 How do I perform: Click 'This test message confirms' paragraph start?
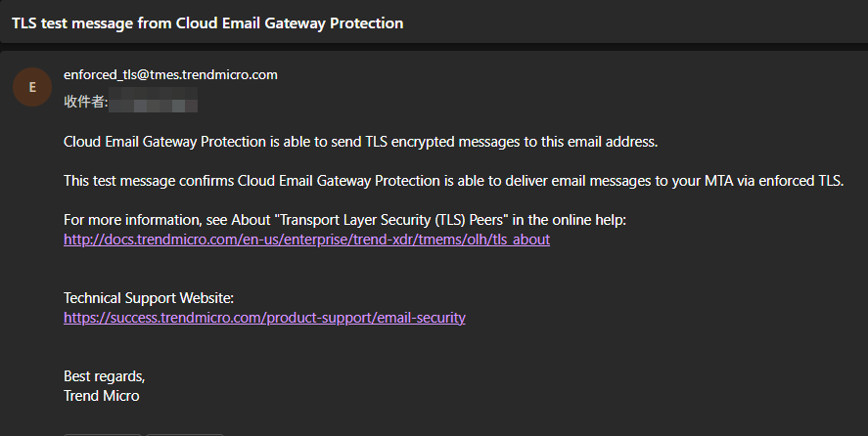pos(148,181)
